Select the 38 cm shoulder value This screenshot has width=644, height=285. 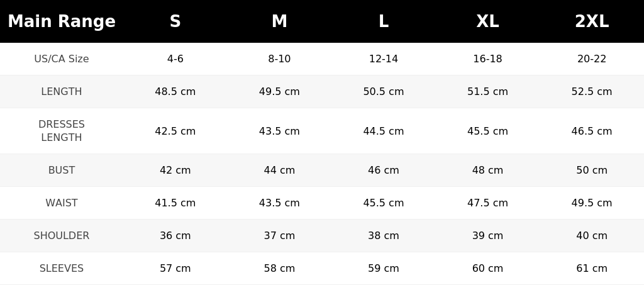[383, 236]
